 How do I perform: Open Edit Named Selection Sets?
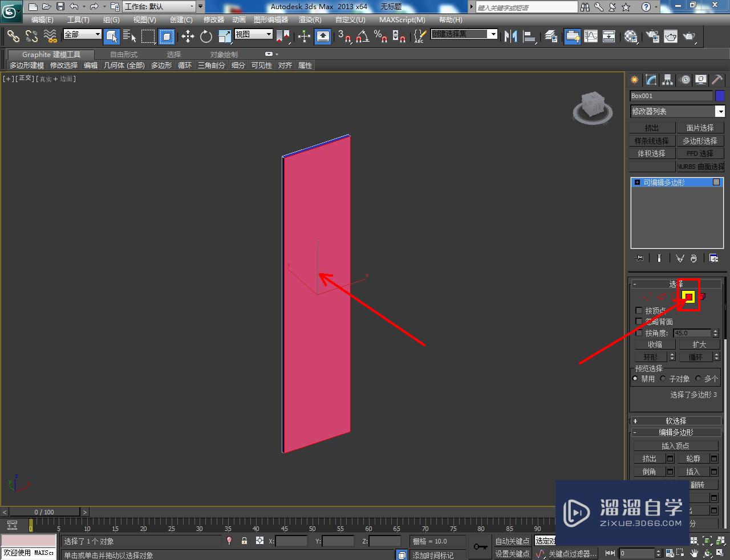pyautogui.click(x=419, y=36)
